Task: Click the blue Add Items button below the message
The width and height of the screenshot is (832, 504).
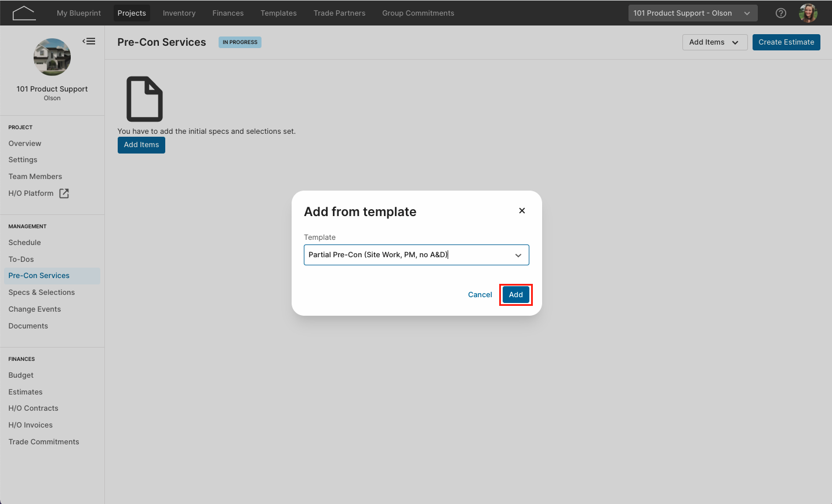Action: 141,145
